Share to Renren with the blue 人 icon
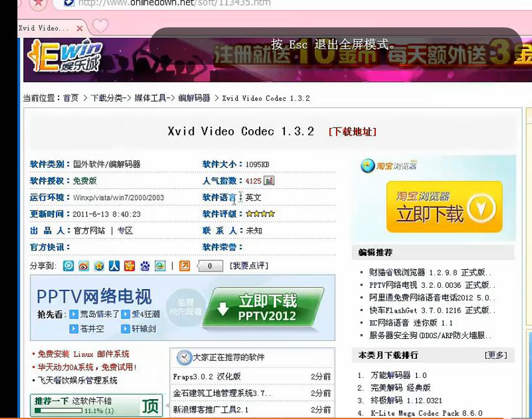 click(x=114, y=266)
